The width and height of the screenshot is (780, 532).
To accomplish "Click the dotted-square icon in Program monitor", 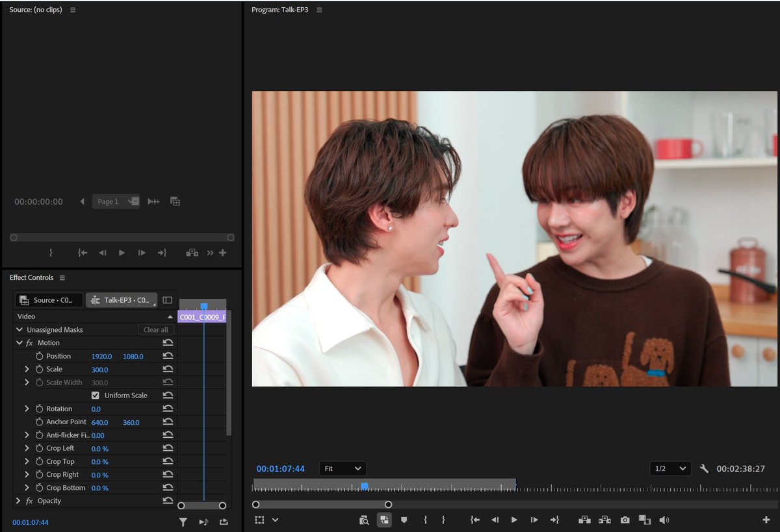I will (x=259, y=520).
